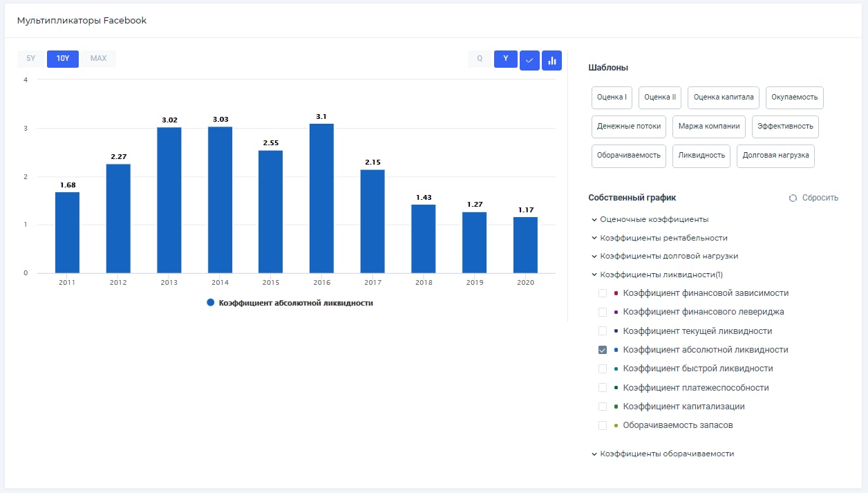868x493 pixels.
Task: Apply the Маржа компании template
Action: click(x=709, y=127)
